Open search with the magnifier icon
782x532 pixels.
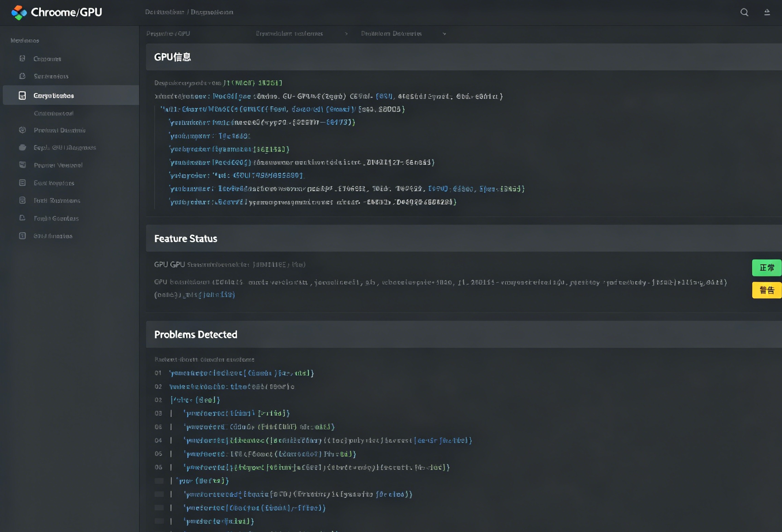pos(744,12)
